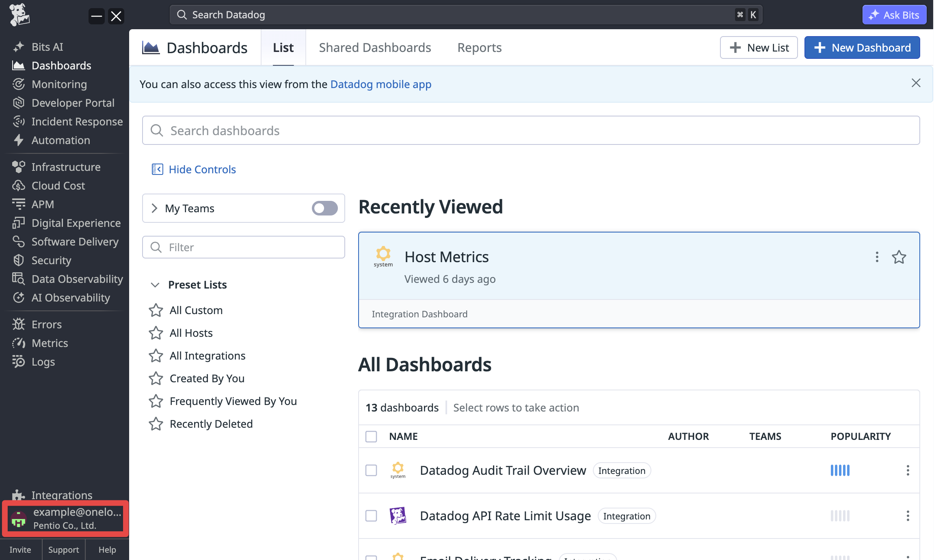Open Infrastructure in sidebar
The width and height of the screenshot is (934, 560).
pos(56,167)
